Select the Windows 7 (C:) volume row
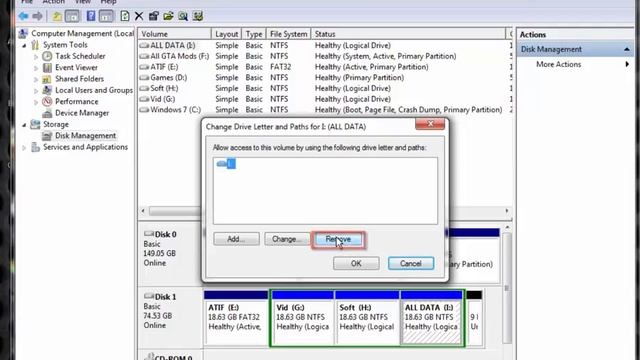 (325, 110)
